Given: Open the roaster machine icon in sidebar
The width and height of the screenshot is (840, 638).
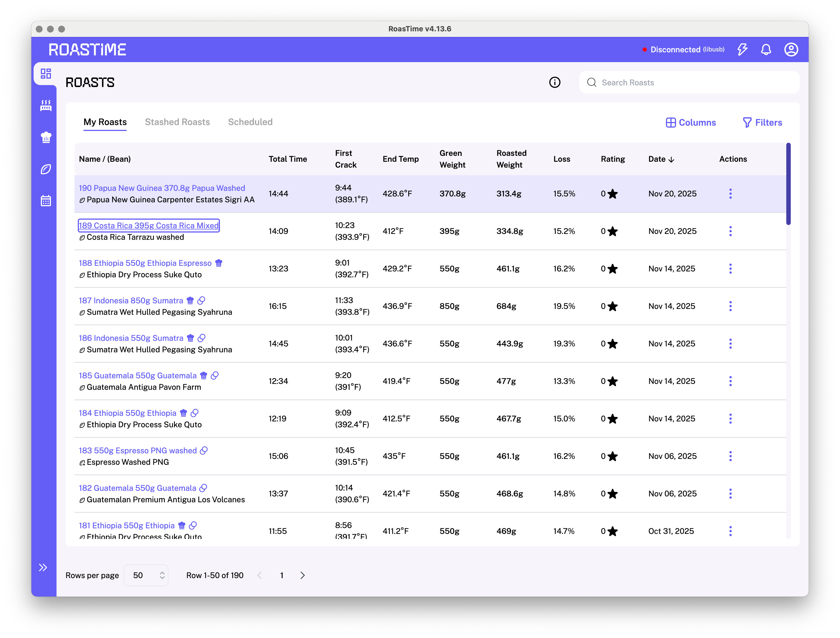Looking at the screenshot, I should (46, 105).
